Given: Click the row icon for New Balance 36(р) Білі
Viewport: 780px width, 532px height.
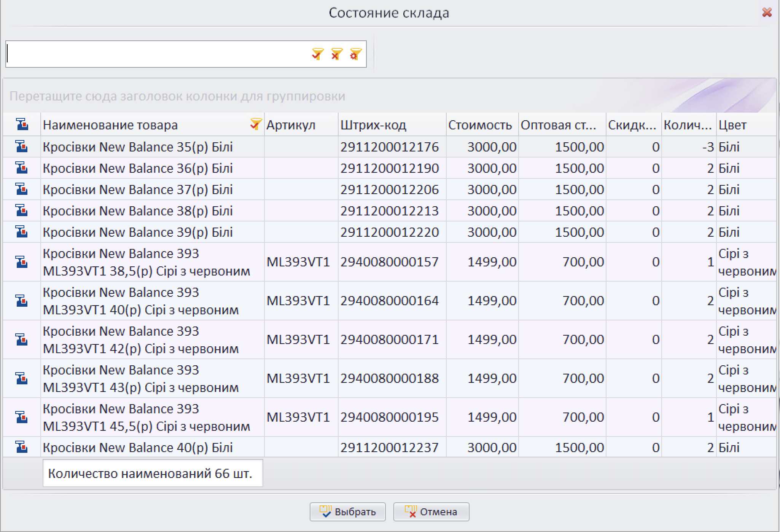Looking at the screenshot, I should click(x=22, y=168).
